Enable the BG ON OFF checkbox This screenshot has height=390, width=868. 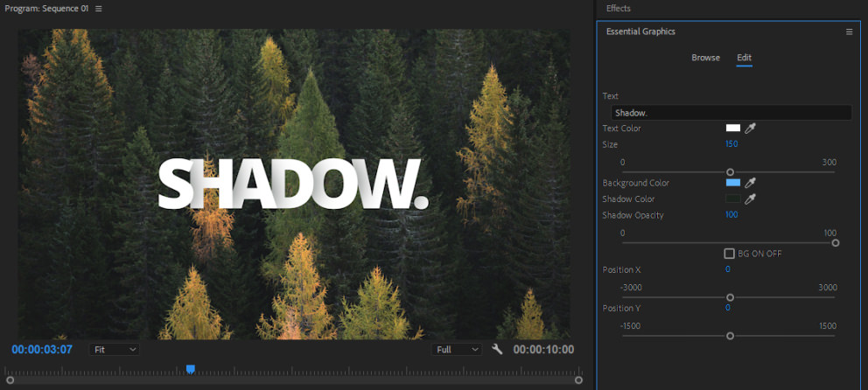[730, 254]
